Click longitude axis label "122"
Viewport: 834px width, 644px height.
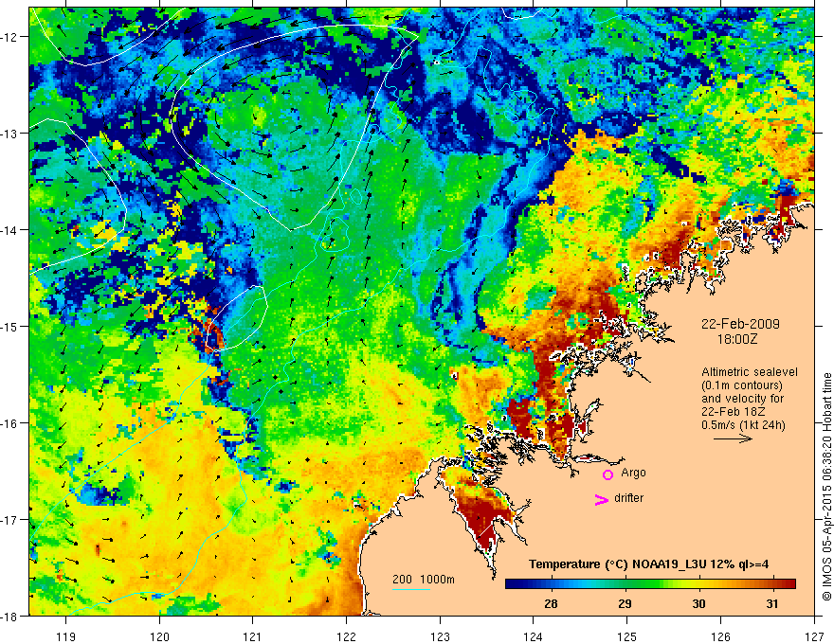pos(346,636)
